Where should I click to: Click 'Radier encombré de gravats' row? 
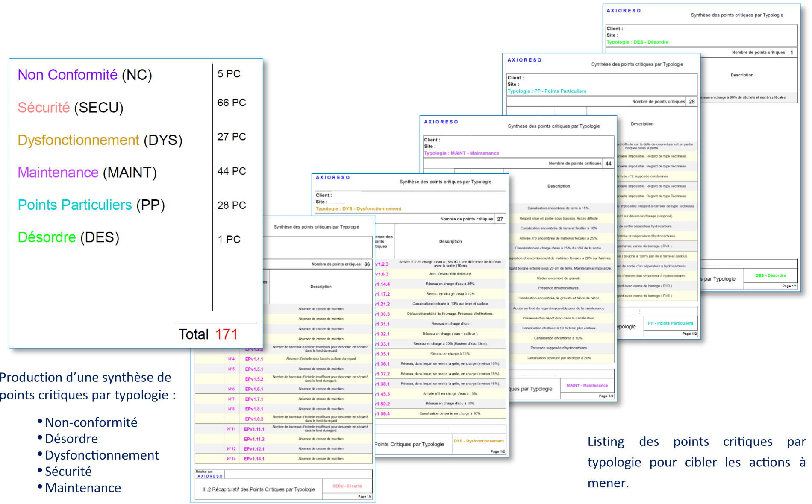(x=559, y=278)
